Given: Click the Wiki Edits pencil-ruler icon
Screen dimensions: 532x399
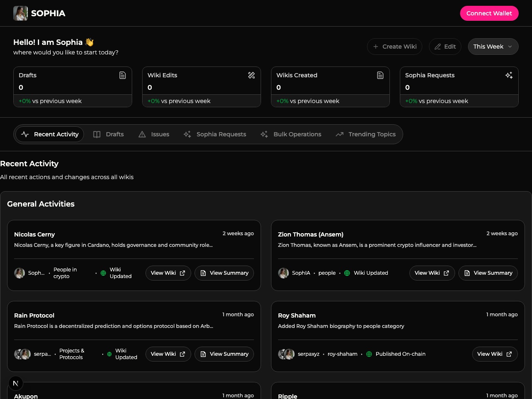Looking at the screenshot, I should point(251,75).
